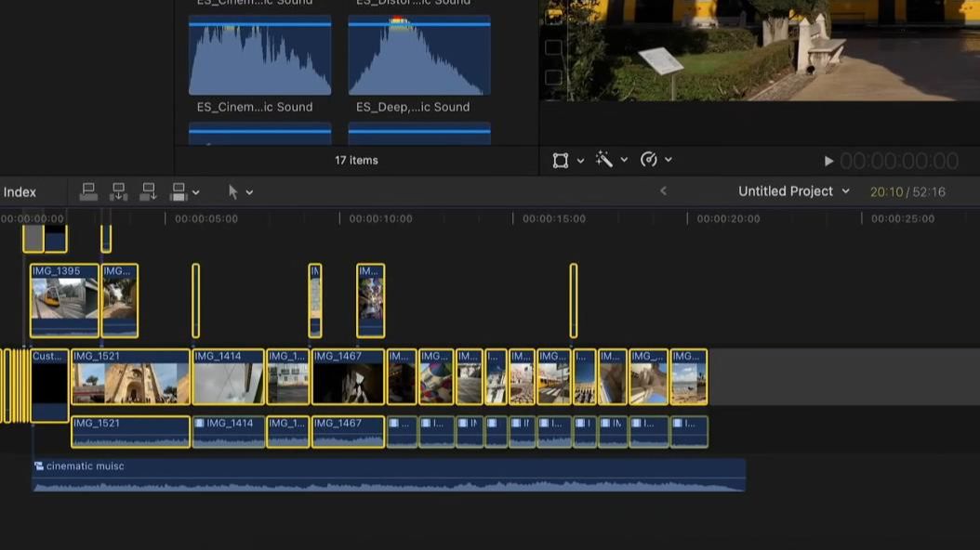Connect clip to primary storyline icon
Image resolution: width=980 pixels, height=550 pixels.
click(x=88, y=191)
